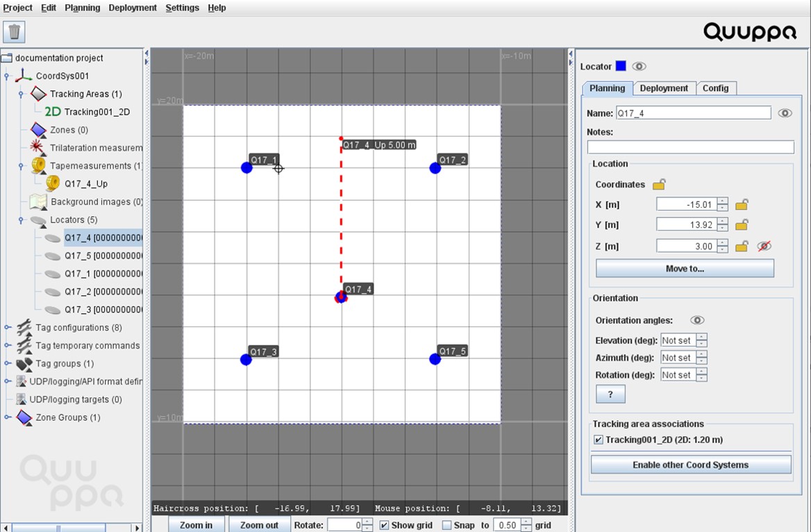Expand the Tag configurations tree node
811x532 pixels.
click(x=7, y=328)
